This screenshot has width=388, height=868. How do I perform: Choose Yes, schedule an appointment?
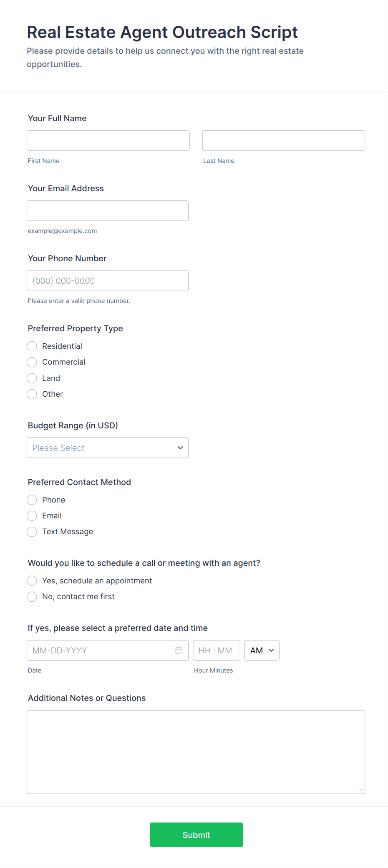click(32, 580)
